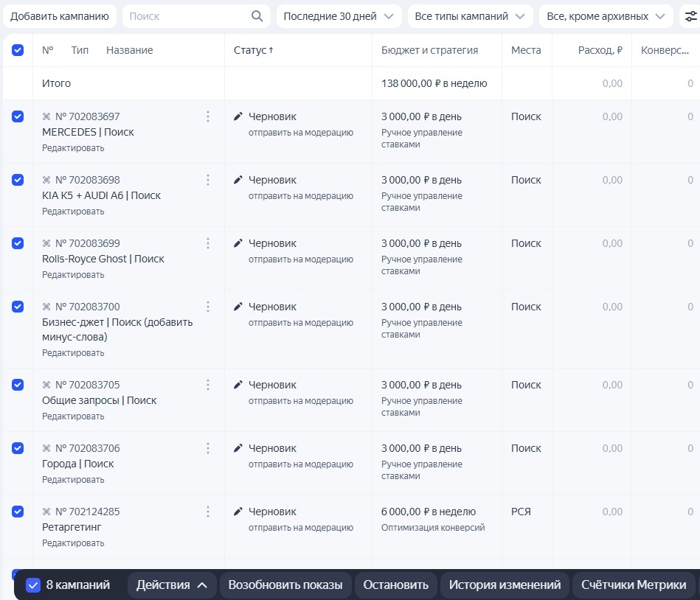Screen dimensions: 700x600
Task: Open the Последние 30 дней period dropdown
Action: [339, 16]
